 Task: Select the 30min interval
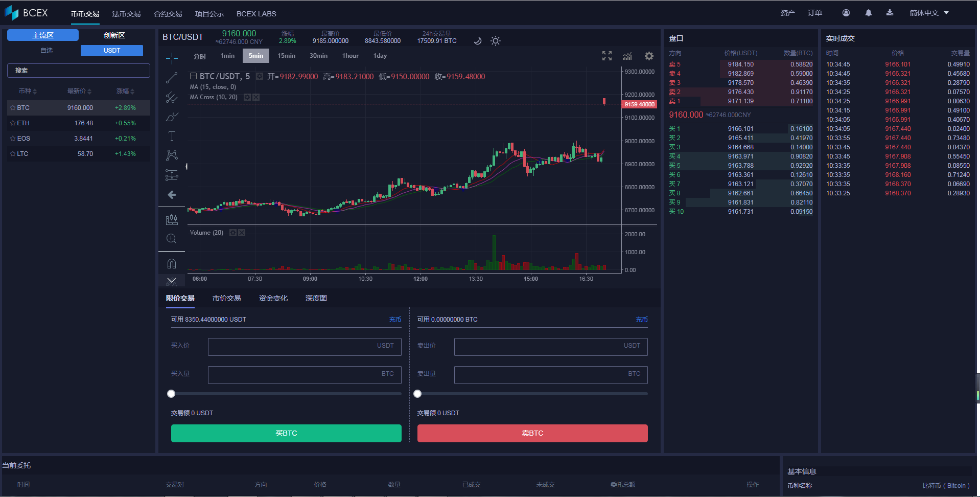(x=318, y=56)
